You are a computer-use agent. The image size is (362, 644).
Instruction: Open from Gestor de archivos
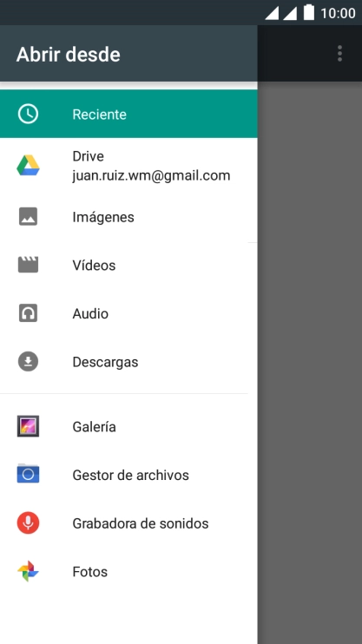point(128,475)
